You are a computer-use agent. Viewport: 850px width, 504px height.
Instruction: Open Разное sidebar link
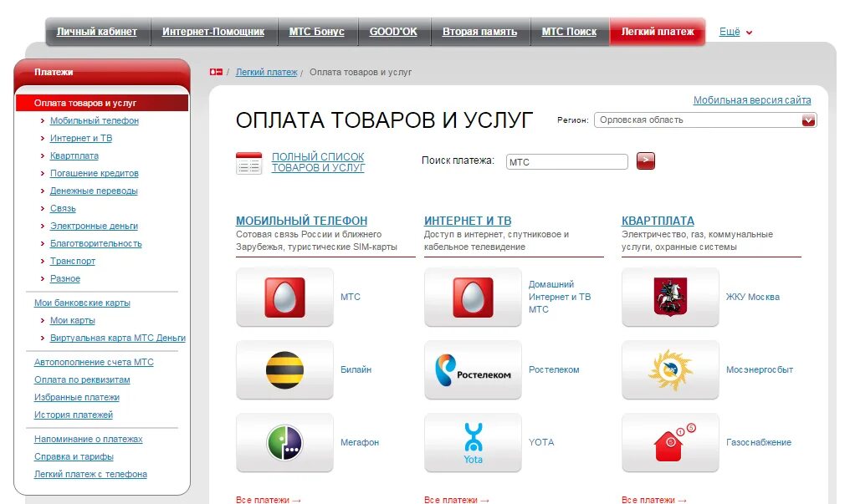click(65, 279)
